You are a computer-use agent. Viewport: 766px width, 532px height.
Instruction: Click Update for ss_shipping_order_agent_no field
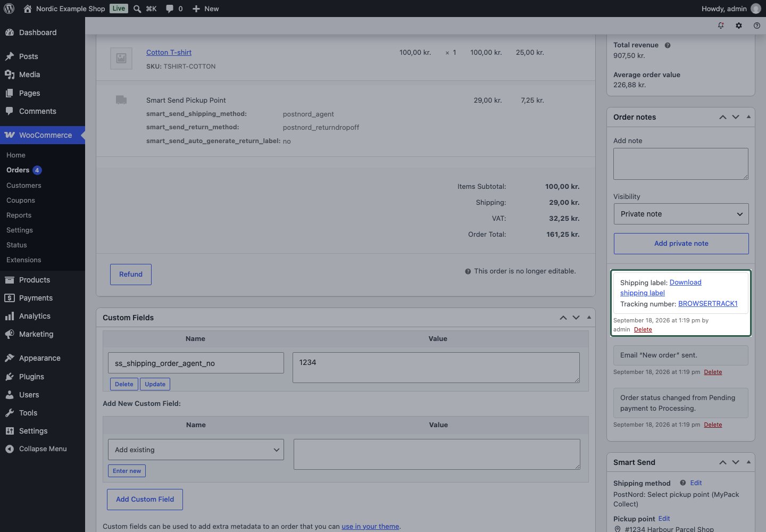[x=155, y=384]
